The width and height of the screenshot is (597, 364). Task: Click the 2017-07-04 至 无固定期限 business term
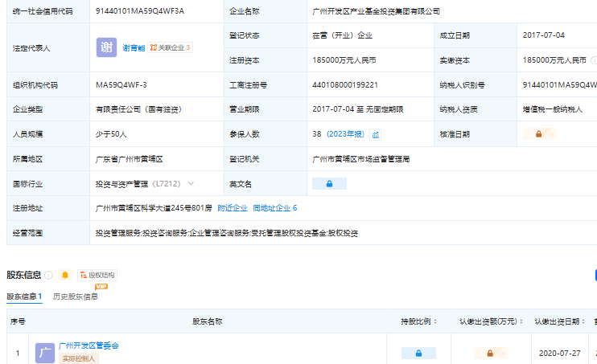tap(357, 109)
